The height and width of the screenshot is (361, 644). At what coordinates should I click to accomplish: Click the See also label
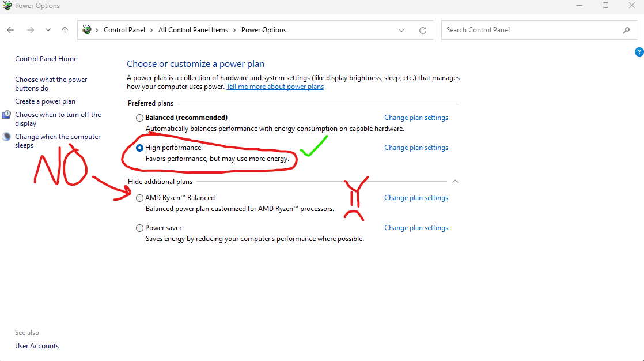(x=27, y=333)
